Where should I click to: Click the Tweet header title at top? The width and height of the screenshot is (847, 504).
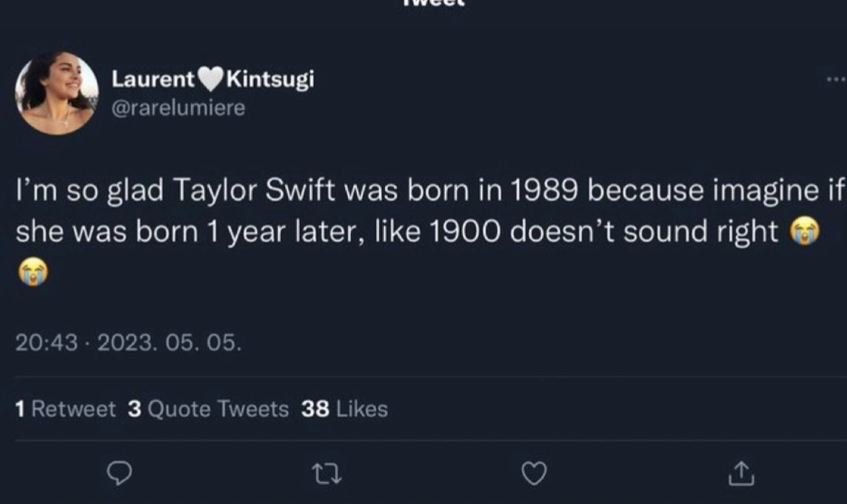point(435,3)
